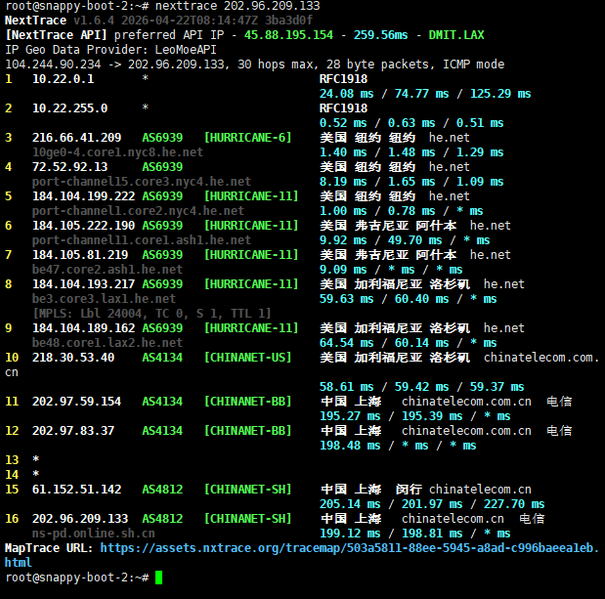Click latency value 125.29 ms

500,94
